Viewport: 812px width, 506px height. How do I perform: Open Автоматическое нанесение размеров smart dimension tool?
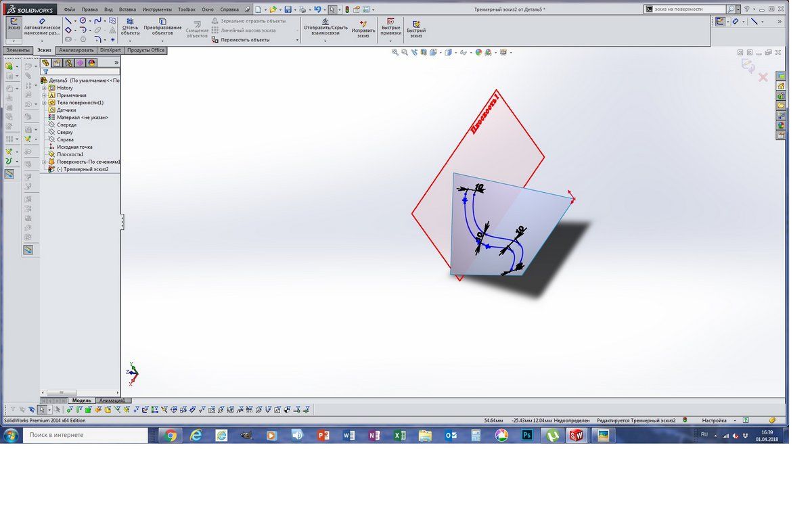click(x=42, y=26)
